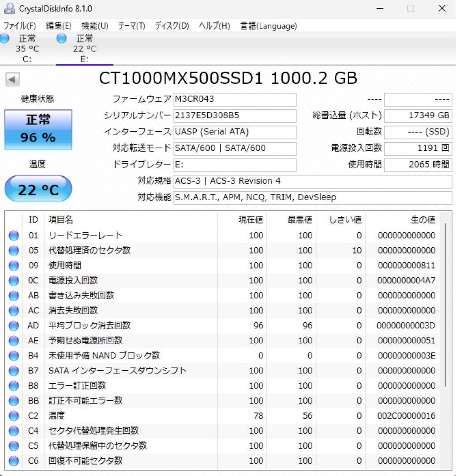The height and width of the screenshot is (476, 456).
Task: Click the 現在値 column header
Action: pyautogui.click(x=243, y=219)
